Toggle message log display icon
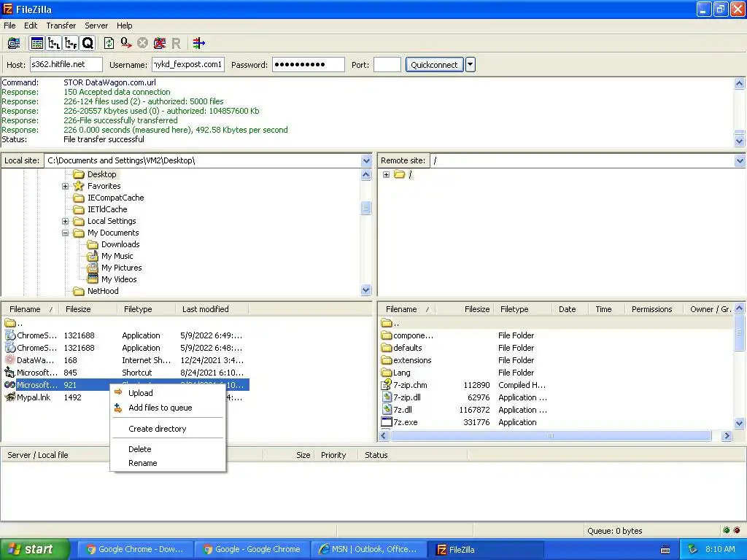Viewport: 747px width, 560px height. (36, 43)
